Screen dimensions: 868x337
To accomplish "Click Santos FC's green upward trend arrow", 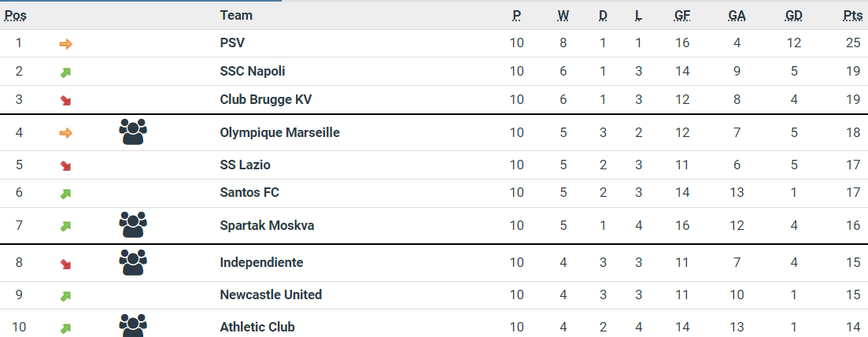I will (x=65, y=194).
